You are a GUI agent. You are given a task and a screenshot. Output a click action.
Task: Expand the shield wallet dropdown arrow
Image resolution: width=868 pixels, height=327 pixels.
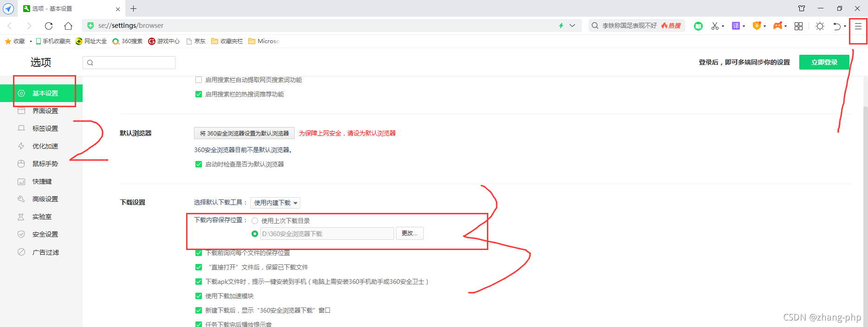pos(764,26)
